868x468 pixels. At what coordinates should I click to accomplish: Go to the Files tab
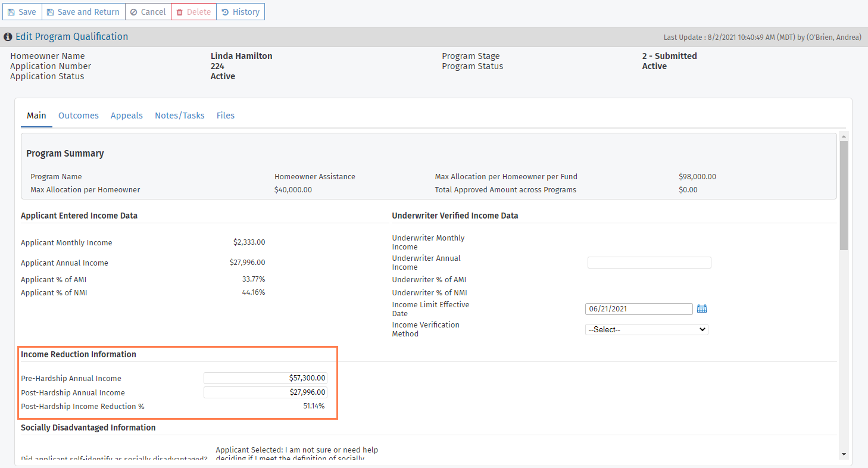point(226,116)
